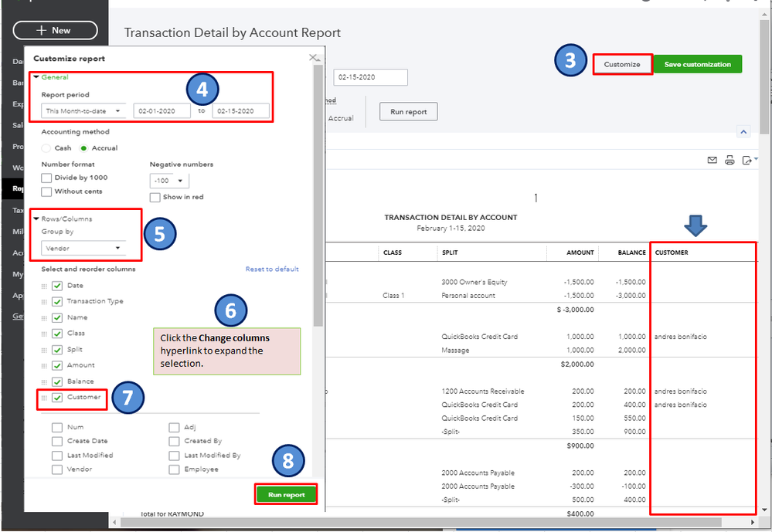This screenshot has height=532, width=772.
Task: Click the CLASS column header
Action: tap(393, 252)
